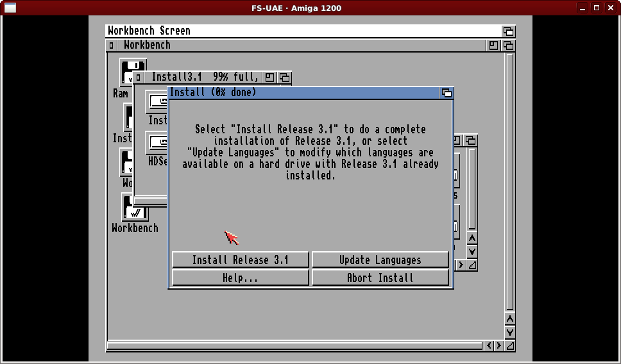Click right scroll arrow in window behind the installer
621x364 pixels.
(x=461, y=265)
